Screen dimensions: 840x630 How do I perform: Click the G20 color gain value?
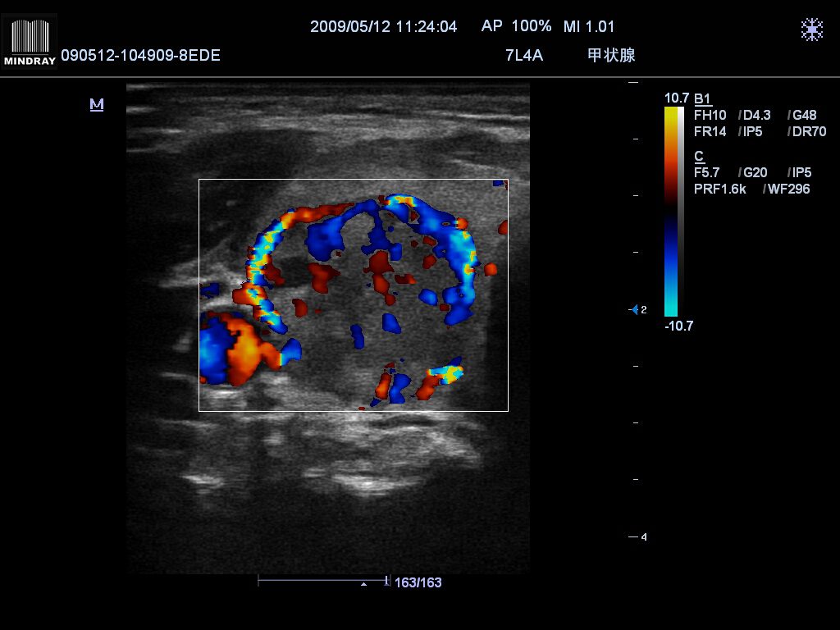(754, 172)
